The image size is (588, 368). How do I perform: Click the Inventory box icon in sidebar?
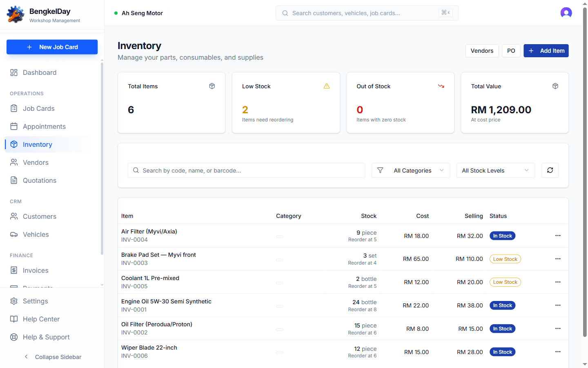click(x=14, y=144)
